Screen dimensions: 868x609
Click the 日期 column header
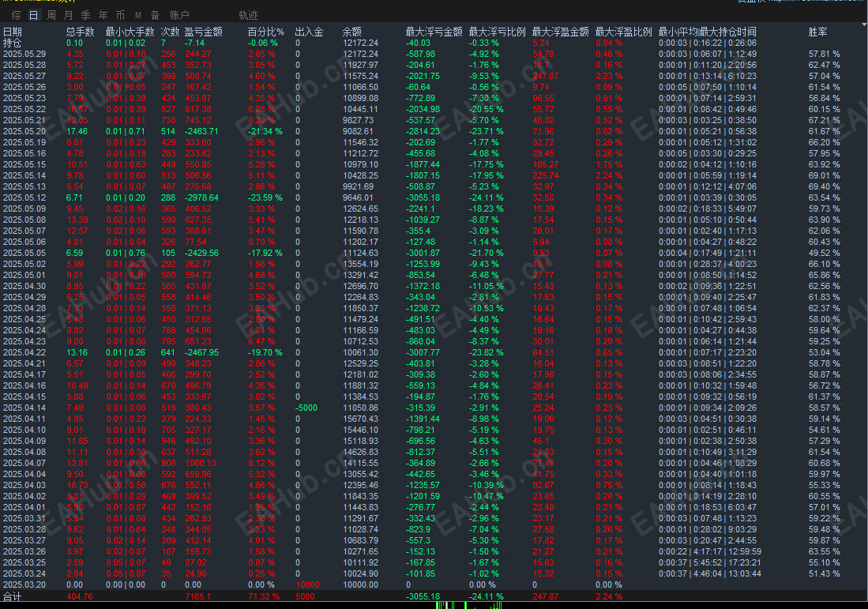(x=13, y=32)
